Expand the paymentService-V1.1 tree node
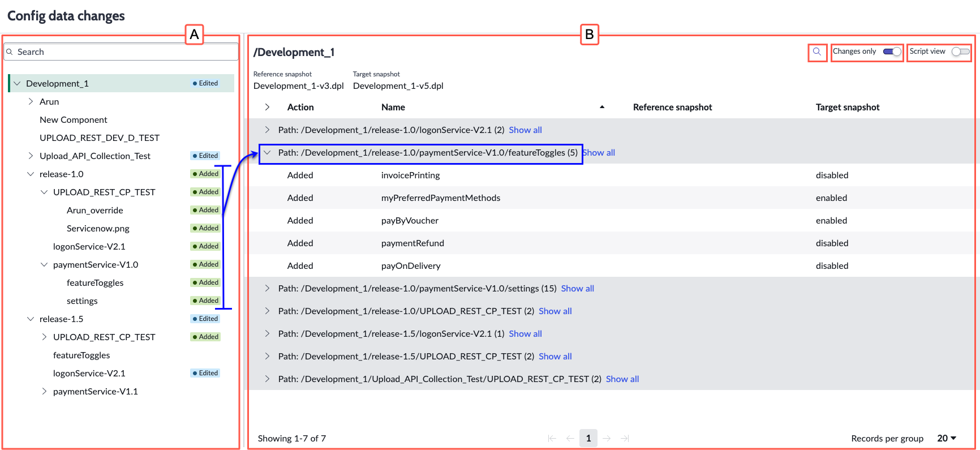Viewport: 980px width, 450px height. point(44,391)
